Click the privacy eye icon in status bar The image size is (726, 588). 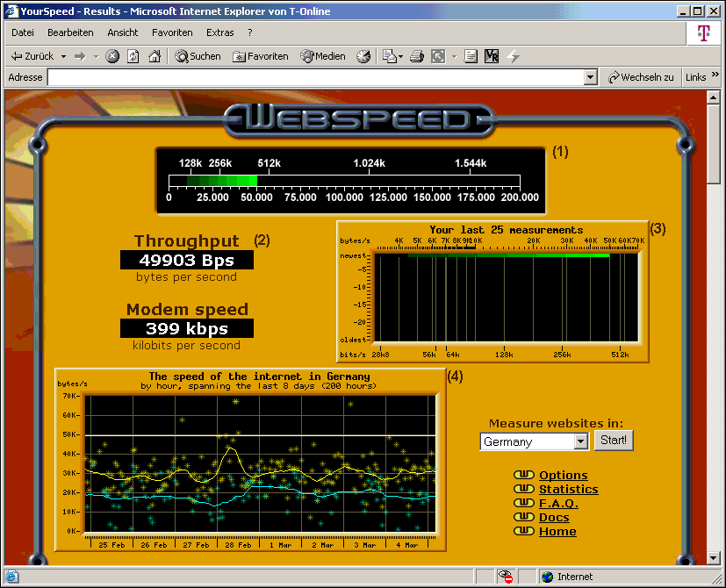[x=506, y=577]
